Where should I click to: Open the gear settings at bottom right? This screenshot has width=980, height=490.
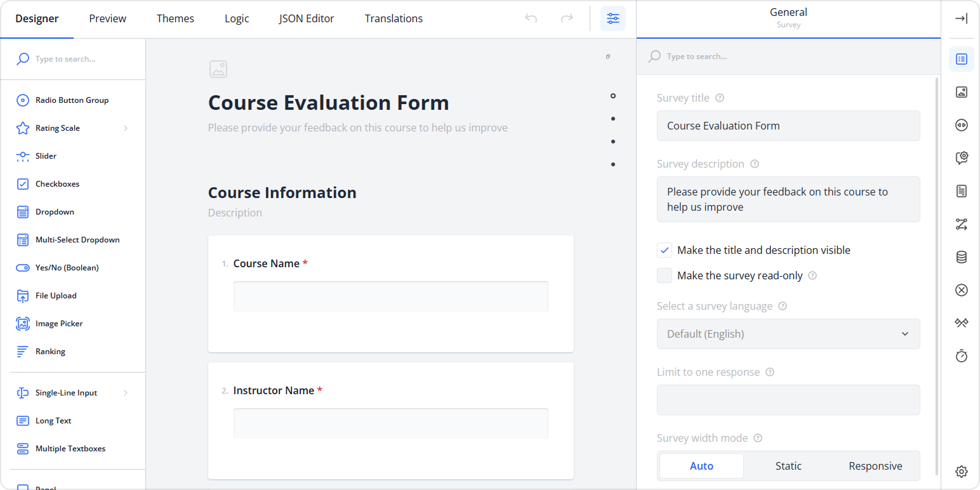tap(961, 472)
